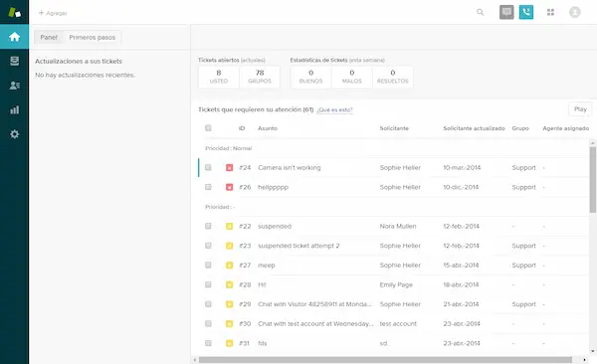Open ticket "suspended ticket attempt 2"
The image size is (597, 364).
click(298, 246)
